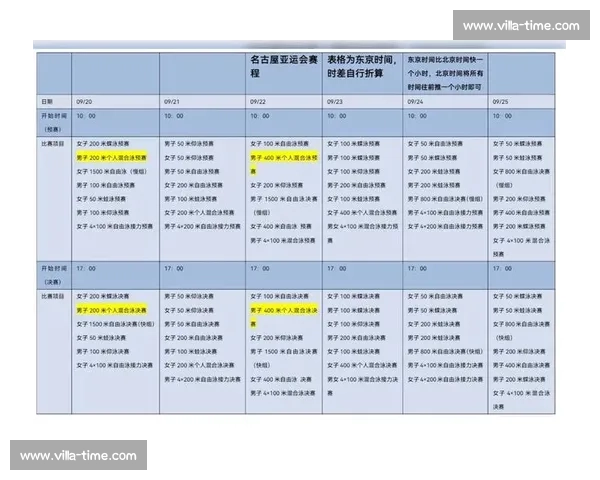600x480 pixels.
Task: Click '女子 50 米自由泳预赛'
Action: [x=435, y=144]
